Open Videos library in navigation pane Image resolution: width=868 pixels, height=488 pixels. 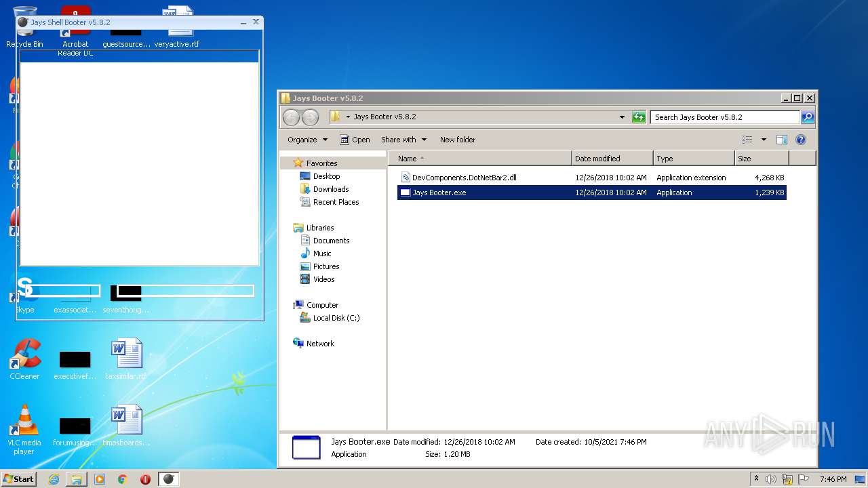pyautogui.click(x=323, y=279)
